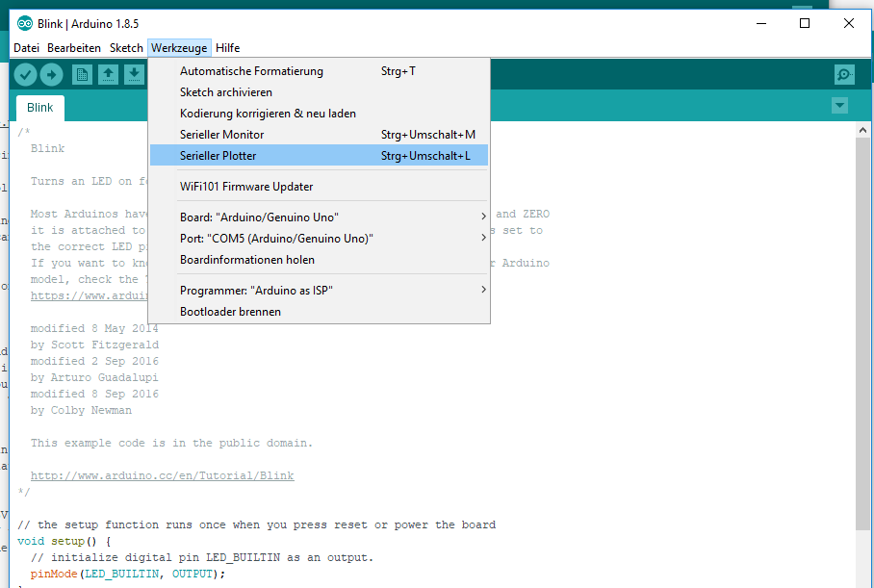Viewport: 874px width, 588px height.
Task: Choose Boardinformationen holen
Action: 319,260
